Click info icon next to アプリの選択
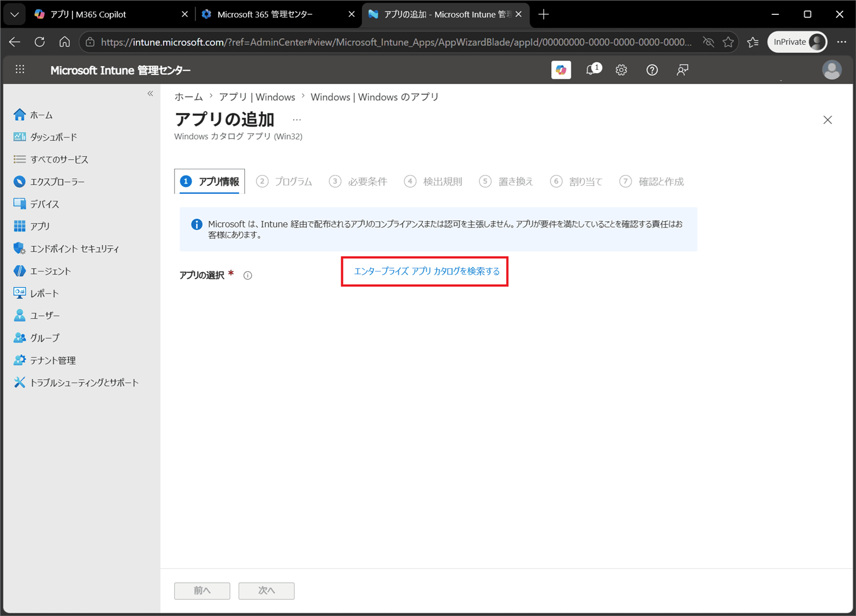 coord(248,275)
